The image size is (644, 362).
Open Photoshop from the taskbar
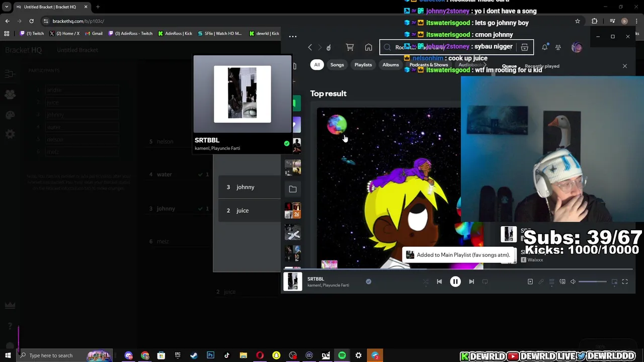tap(210, 355)
